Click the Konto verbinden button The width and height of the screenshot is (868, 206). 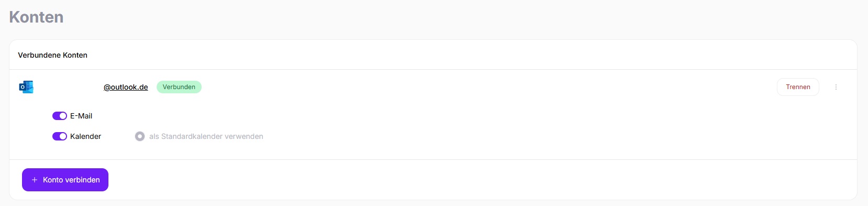click(65, 180)
